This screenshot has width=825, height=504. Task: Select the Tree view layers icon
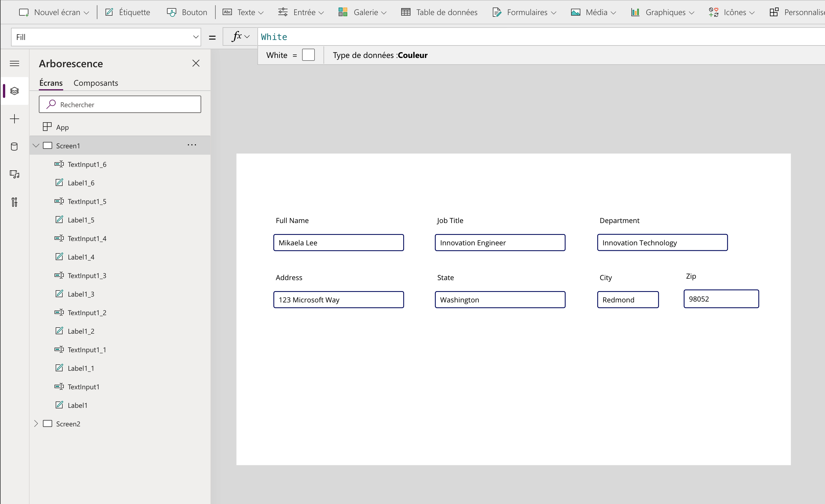coord(14,91)
